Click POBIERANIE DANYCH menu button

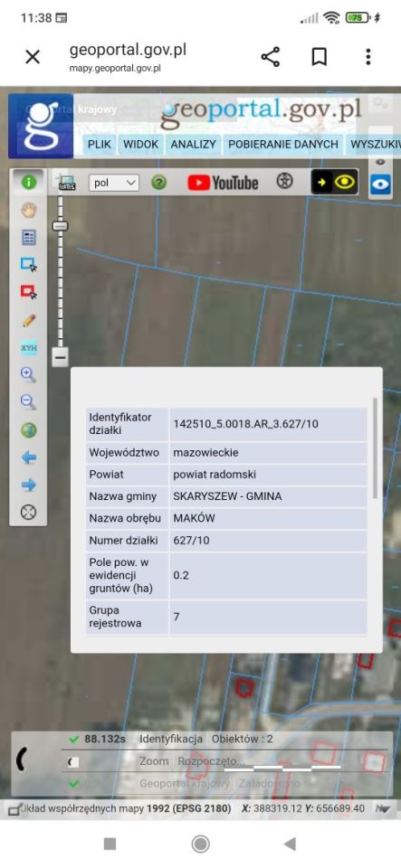click(x=283, y=145)
